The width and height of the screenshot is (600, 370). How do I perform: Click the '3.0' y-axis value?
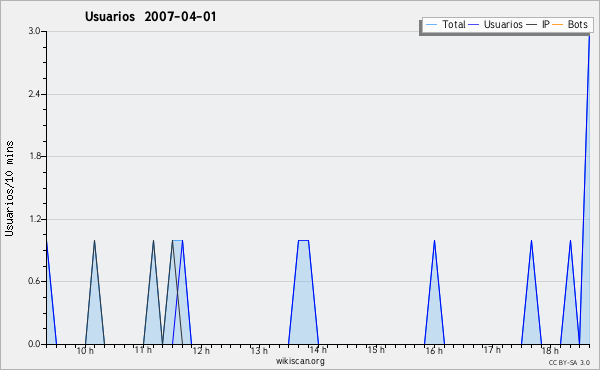point(34,31)
